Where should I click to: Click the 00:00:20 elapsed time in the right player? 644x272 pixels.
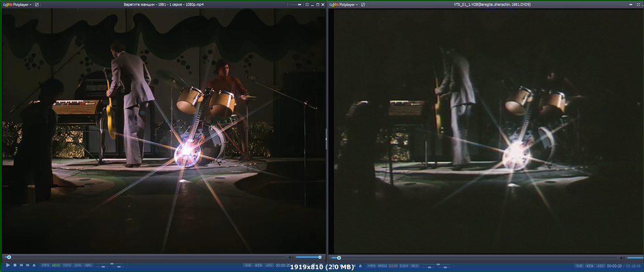click(x=614, y=266)
